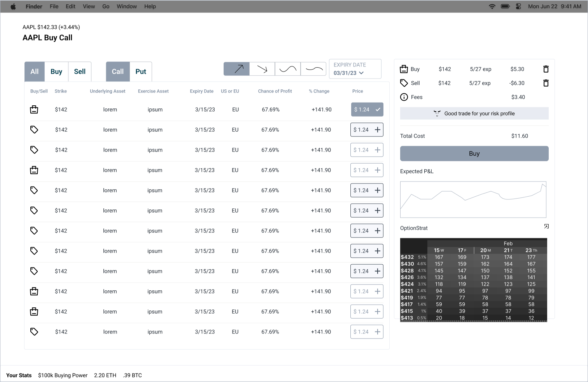Open macOS Control Center in menu bar

pyautogui.click(x=518, y=6)
